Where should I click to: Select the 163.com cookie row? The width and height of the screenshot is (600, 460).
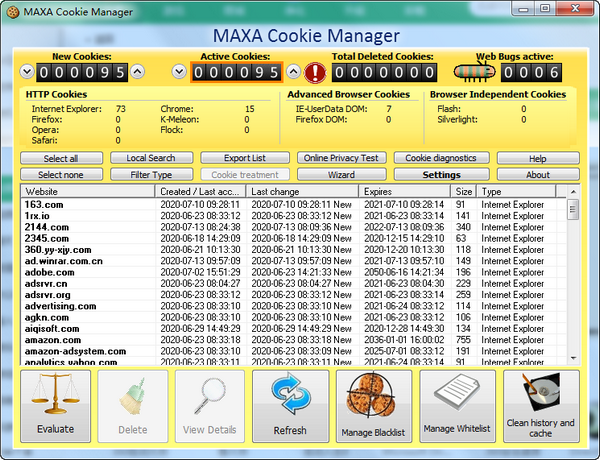tap(293, 204)
